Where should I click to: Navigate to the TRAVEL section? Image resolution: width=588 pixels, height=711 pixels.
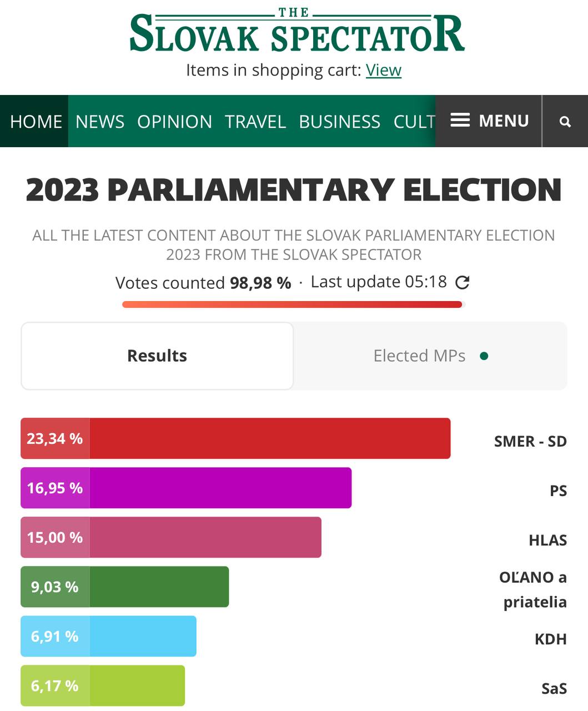(x=255, y=122)
